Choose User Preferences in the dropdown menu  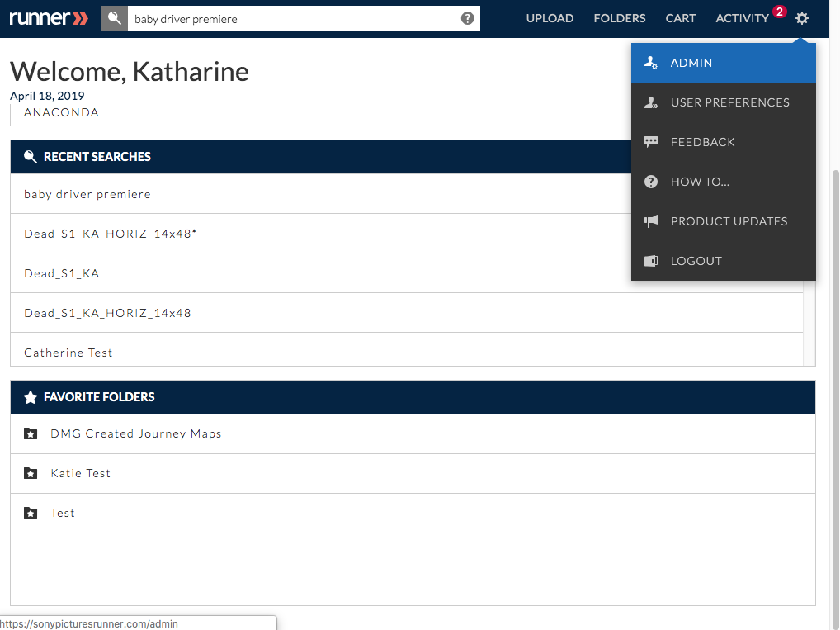point(723,102)
